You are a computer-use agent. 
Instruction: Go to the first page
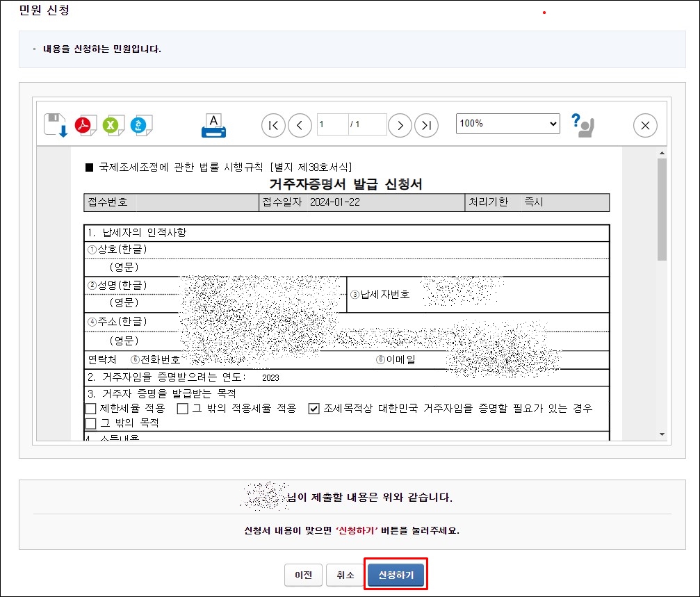(x=273, y=125)
